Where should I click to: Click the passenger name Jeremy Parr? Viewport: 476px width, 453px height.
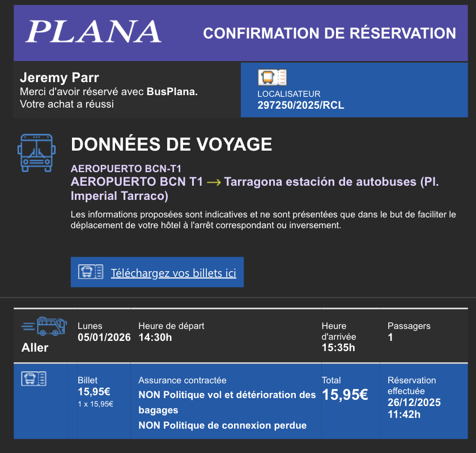coord(59,78)
